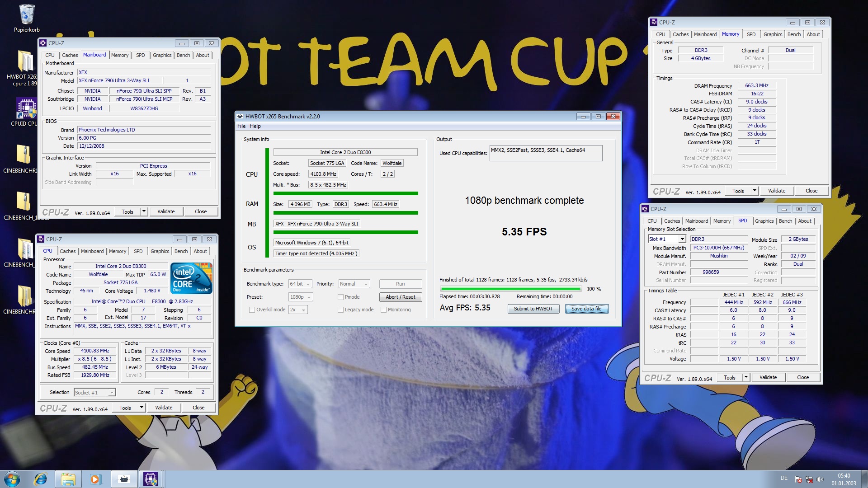Open the volume speaker tray icon

820,479
